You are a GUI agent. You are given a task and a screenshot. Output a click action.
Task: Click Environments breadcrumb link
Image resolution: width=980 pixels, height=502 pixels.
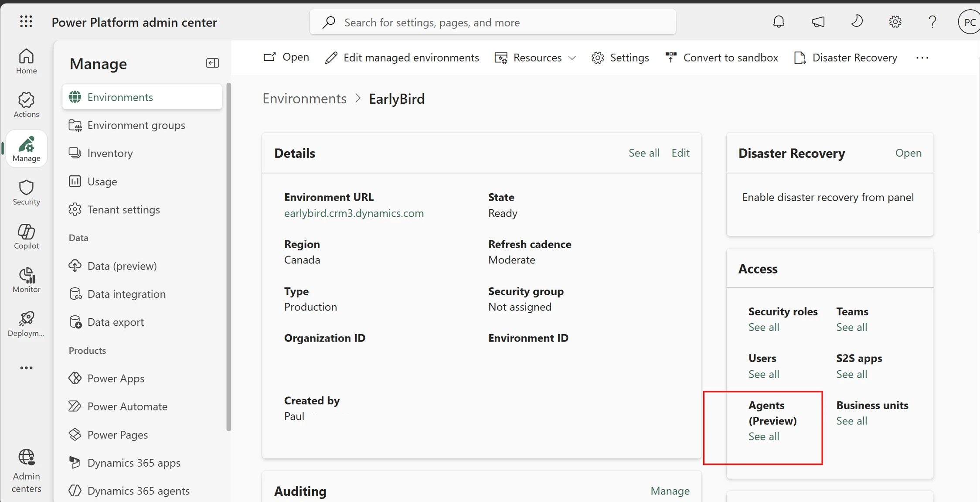[304, 99]
